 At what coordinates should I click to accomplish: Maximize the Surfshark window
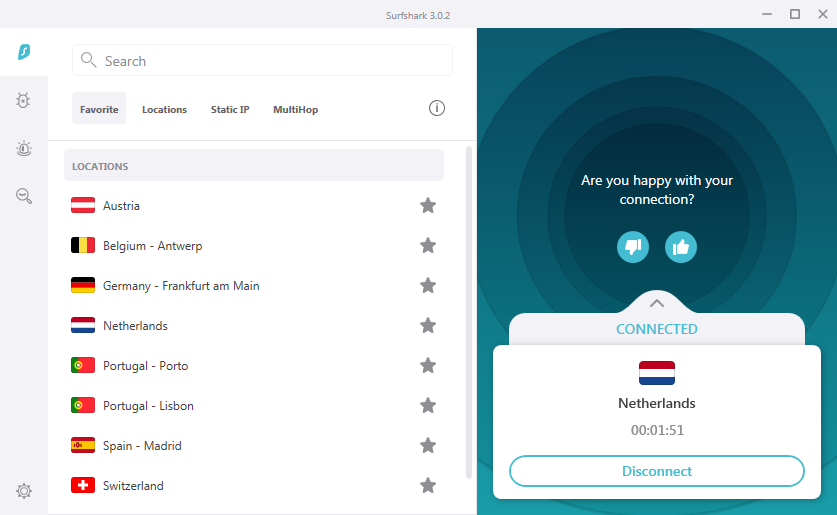click(795, 14)
